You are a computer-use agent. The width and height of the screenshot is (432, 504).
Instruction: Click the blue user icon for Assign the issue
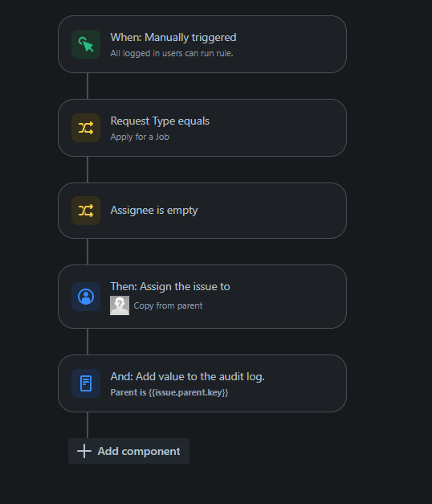(x=86, y=297)
